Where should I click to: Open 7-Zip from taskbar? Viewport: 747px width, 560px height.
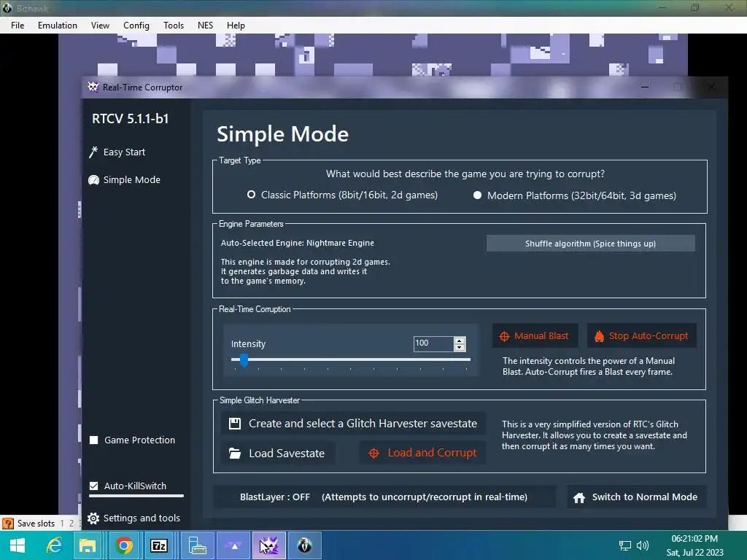pyautogui.click(x=158, y=545)
